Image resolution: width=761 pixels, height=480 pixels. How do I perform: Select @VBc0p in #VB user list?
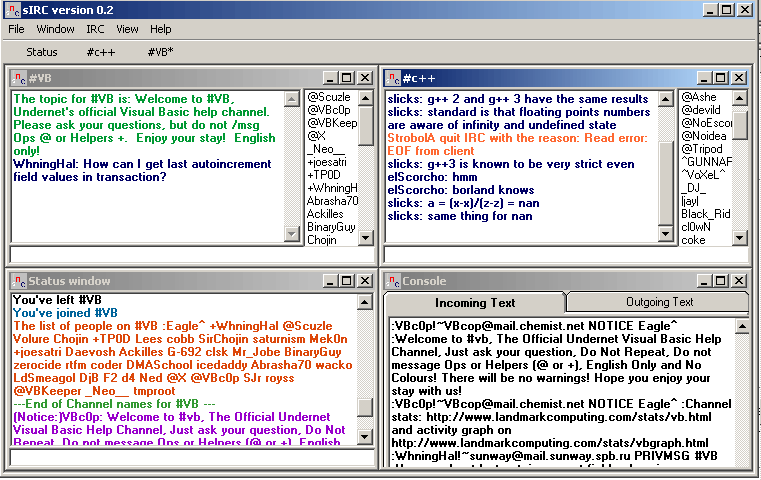(x=329, y=110)
